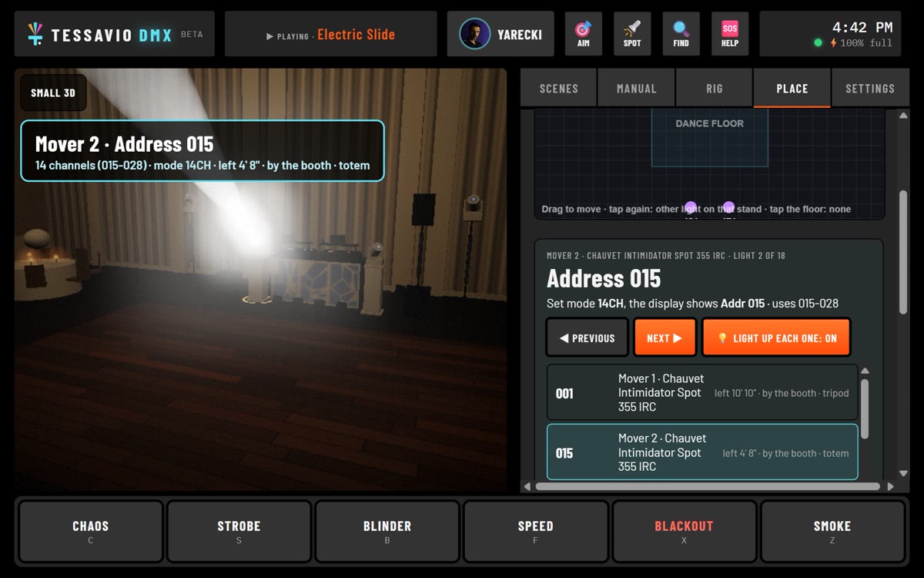The height and width of the screenshot is (578, 924).
Task: Go to the PREVIOUS light
Action: pyautogui.click(x=588, y=338)
